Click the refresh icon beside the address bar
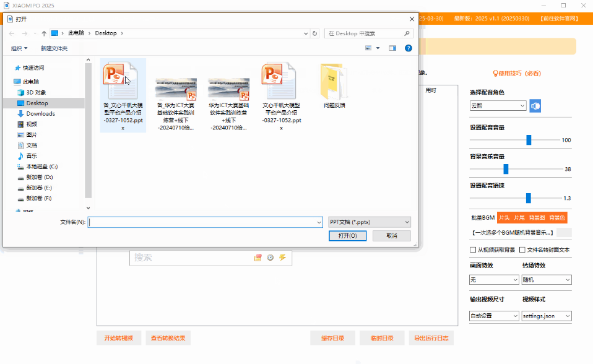This screenshot has width=593, height=364. point(315,33)
